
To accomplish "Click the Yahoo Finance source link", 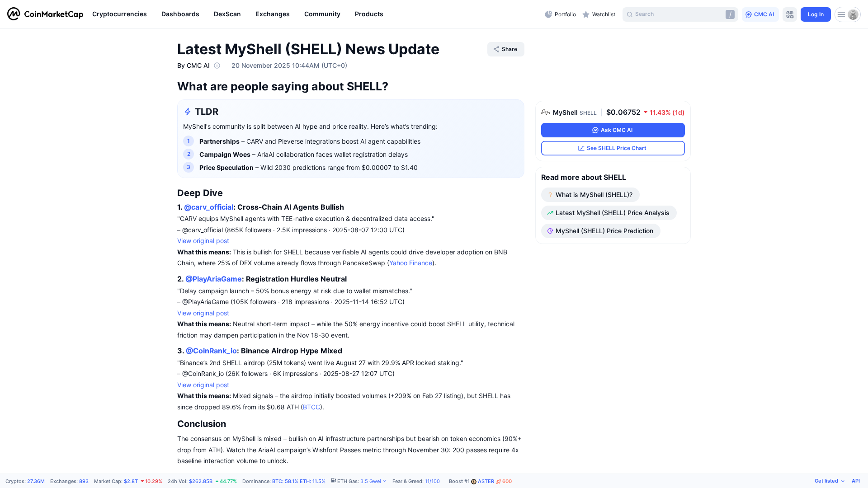I will point(410,263).
